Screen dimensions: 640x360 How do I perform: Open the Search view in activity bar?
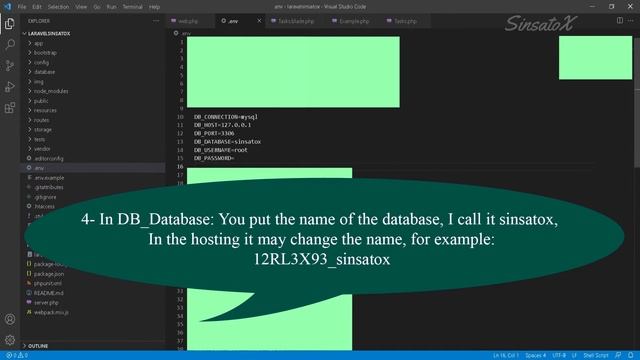10,44
